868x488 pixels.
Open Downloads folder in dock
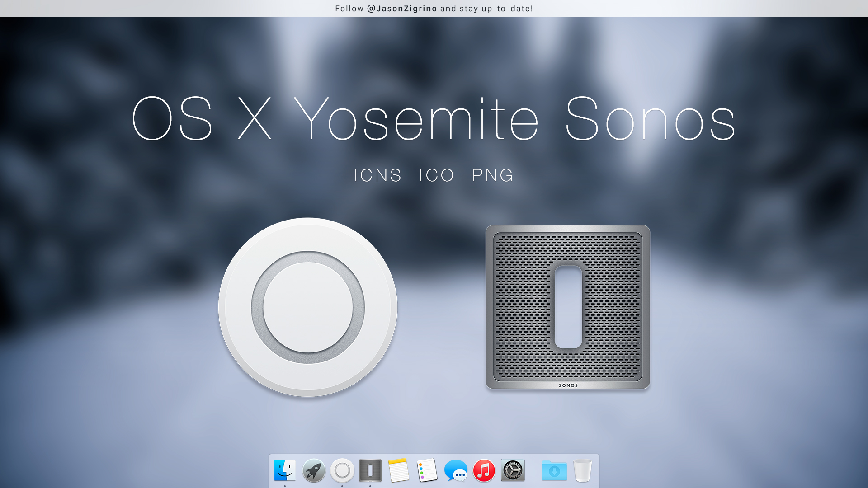tap(554, 471)
